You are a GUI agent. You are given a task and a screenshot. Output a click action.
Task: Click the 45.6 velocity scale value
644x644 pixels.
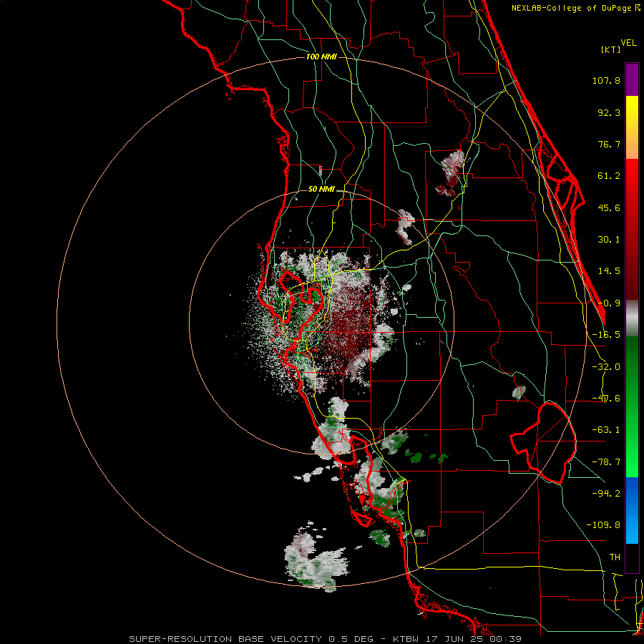609,208
